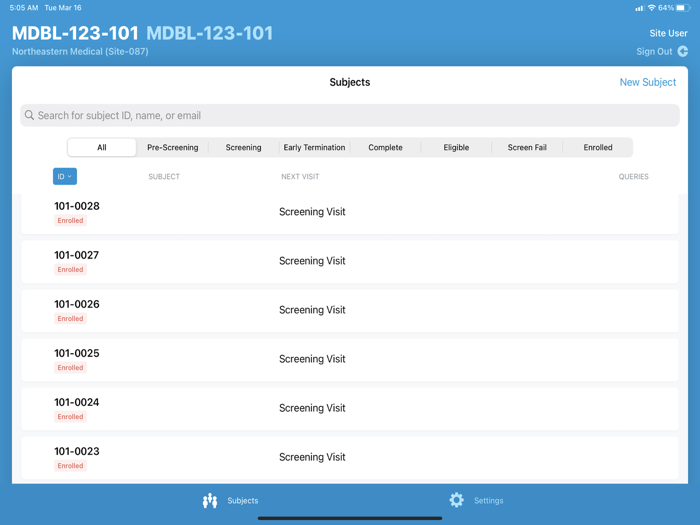Click the Site User label
This screenshot has height=525, width=700.
pos(668,33)
